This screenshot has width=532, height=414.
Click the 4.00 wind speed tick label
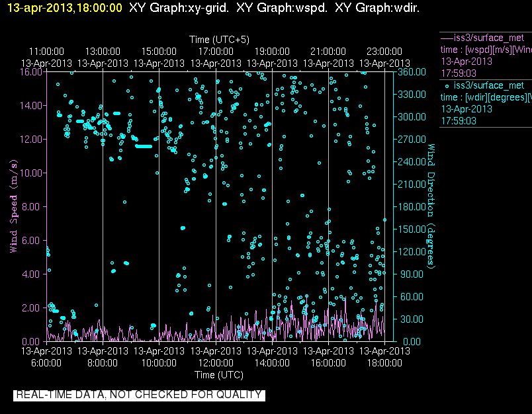pyautogui.click(x=33, y=274)
